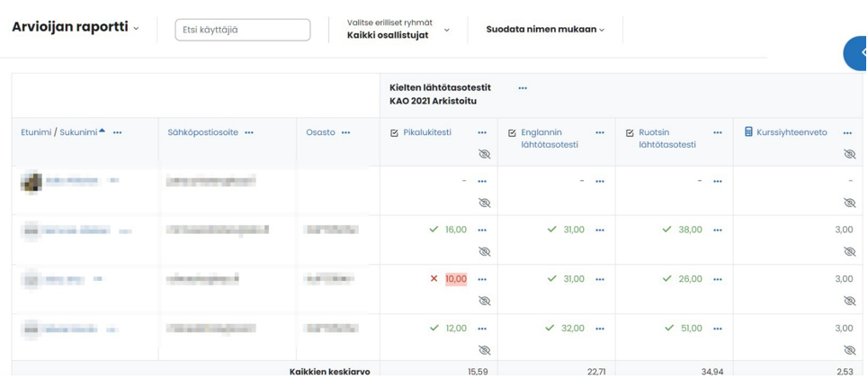868x388 pixels.
Task: Toggle hidden eye icon for the 16,00 grade
Action: pyautogui.click(x=484, y=252)
